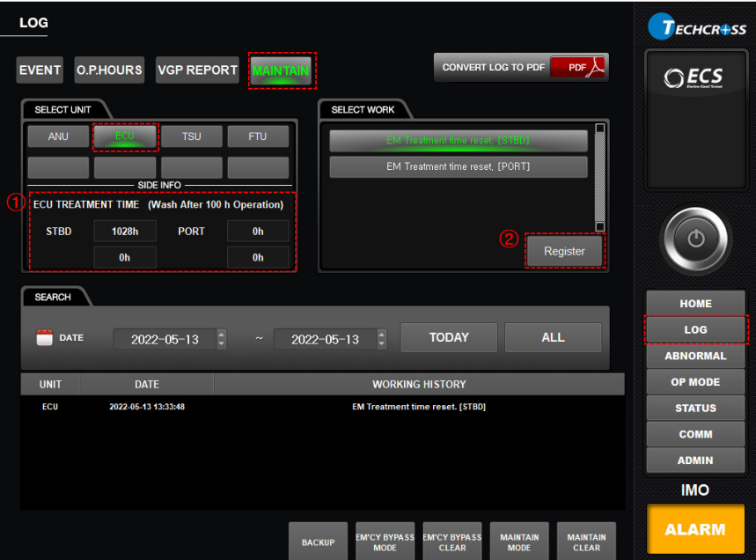Click the BACKUP button
This screenshot has width=756, height=560.
pos(319,542)
